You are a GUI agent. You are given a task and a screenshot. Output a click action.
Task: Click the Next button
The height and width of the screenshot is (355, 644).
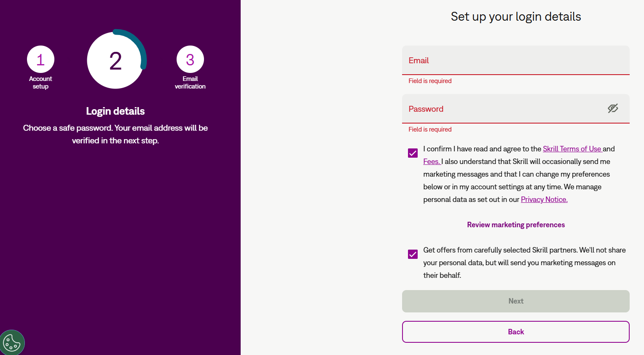tap(516, 301)
